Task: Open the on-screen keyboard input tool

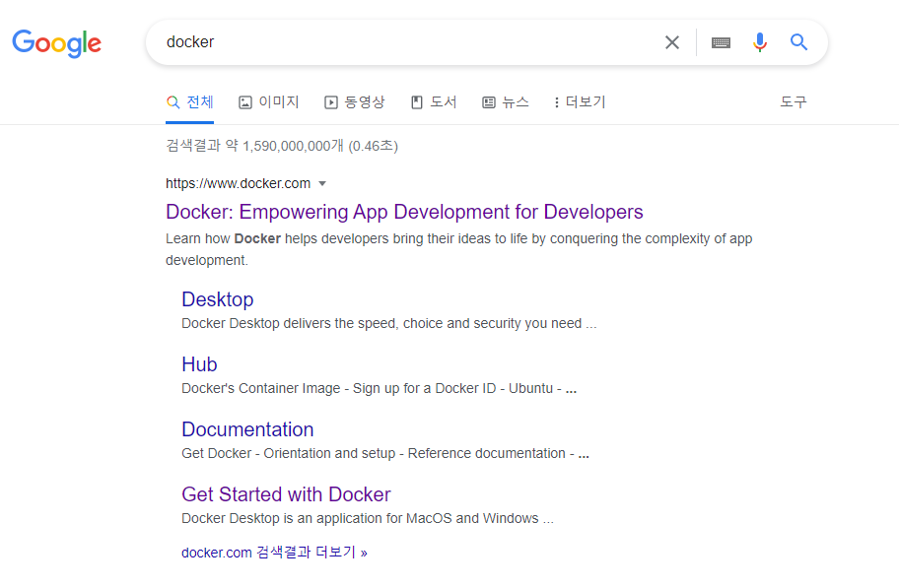Action: pos(721,42)
